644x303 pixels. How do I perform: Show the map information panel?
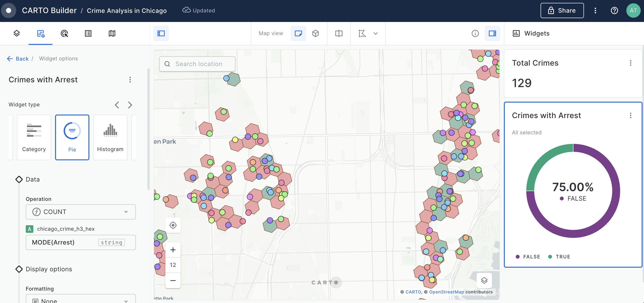point(475,33)
